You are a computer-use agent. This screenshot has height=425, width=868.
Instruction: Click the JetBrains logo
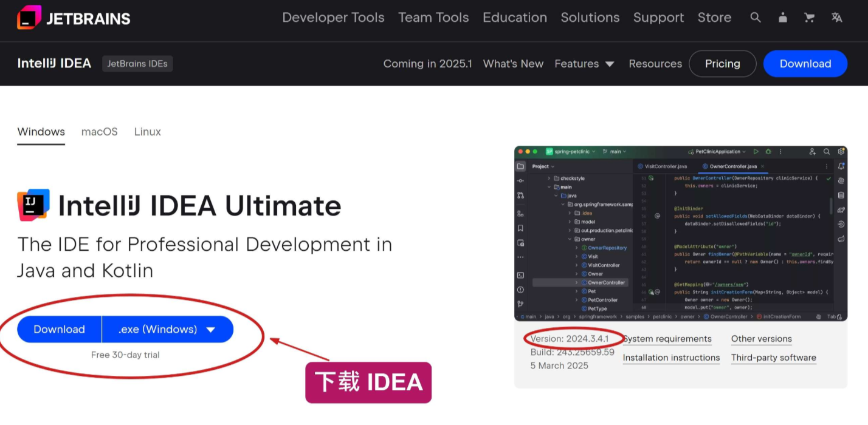[74, 18]
